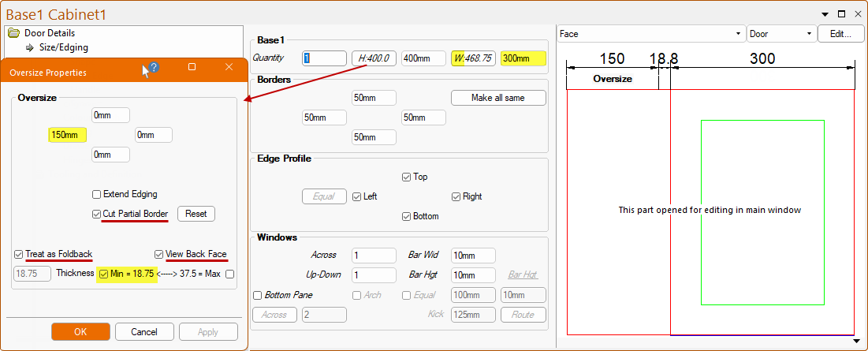This screenshot has height=351, width=868.
Task: Click the 300 dimension in preview
Action: click(x=762, y=58)
